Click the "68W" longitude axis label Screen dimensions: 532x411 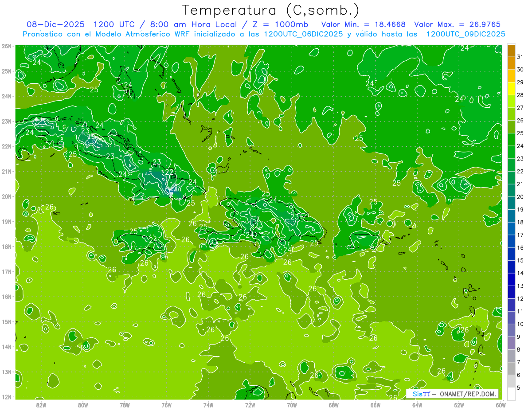[x=334, y=405]
